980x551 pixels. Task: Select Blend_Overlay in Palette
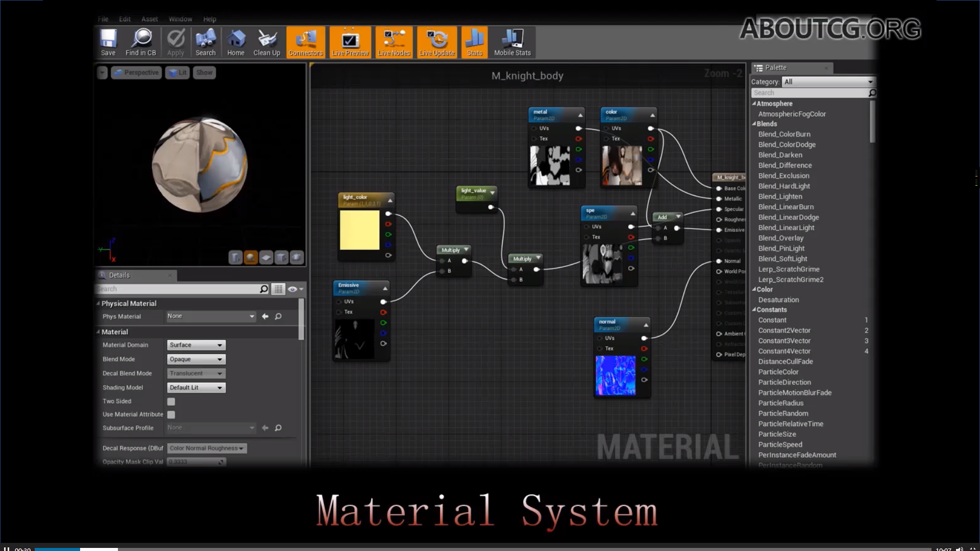pyautogui.click(x=781, y=238)
